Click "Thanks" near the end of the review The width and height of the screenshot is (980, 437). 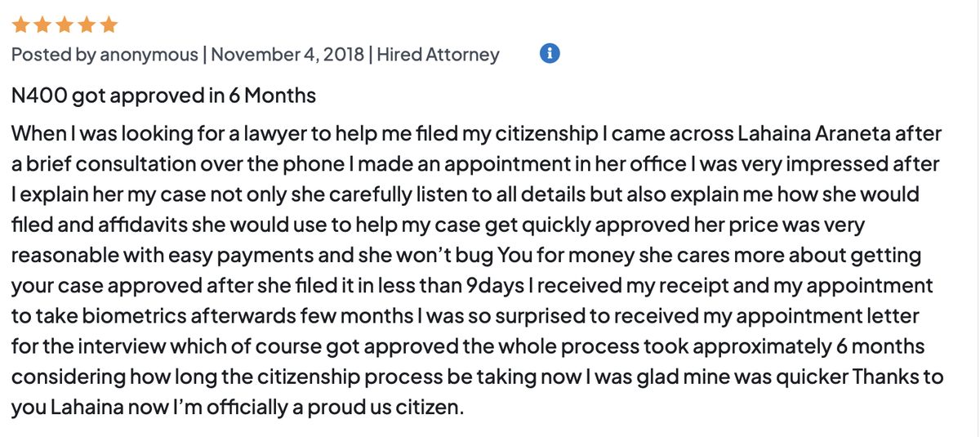887,377
